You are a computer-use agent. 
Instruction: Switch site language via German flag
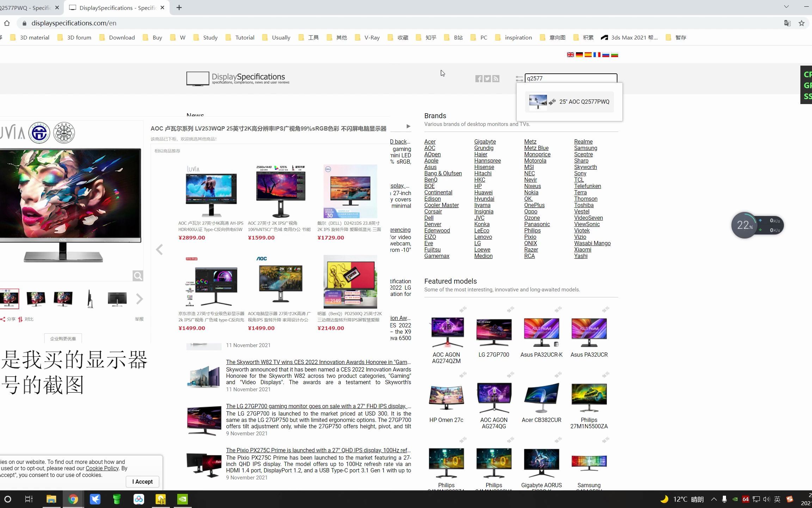pyautogui.click(x=579, y=55)
